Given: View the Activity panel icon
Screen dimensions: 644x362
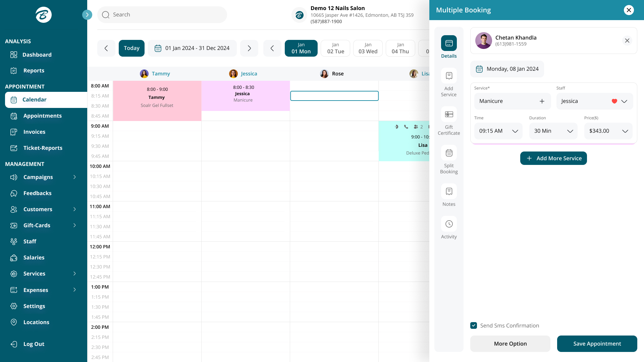Looking at the screenshot, I should tap(449, 224).
